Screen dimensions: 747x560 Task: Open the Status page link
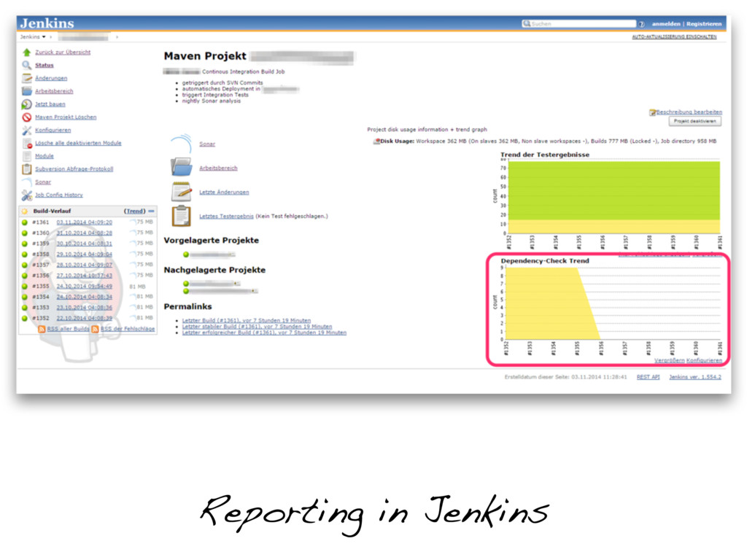[44, 65]
